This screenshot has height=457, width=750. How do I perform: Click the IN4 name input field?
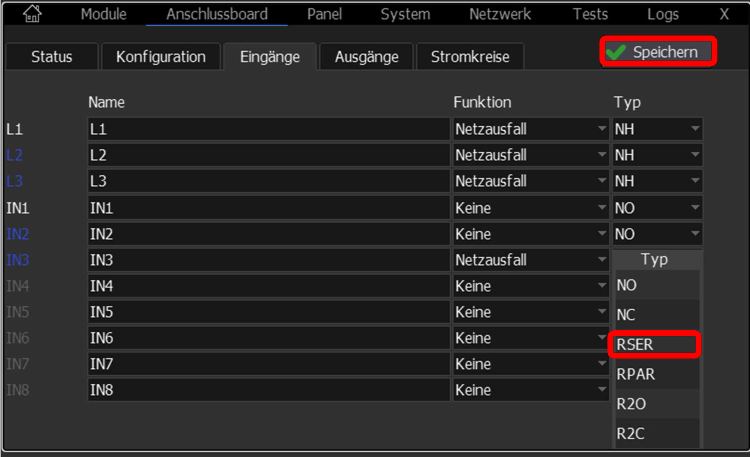[268, 286]
